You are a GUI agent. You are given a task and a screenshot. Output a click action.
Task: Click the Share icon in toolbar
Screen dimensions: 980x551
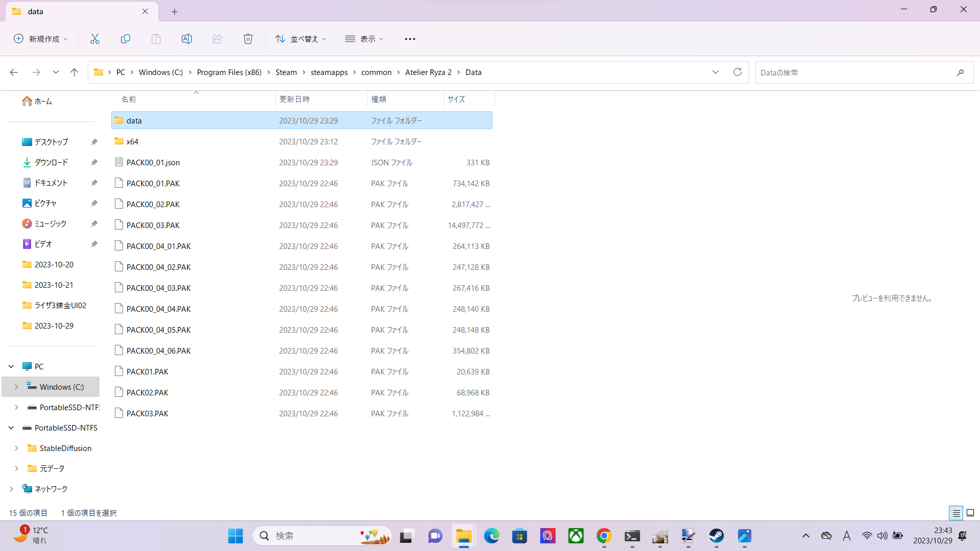click(217, 39)
